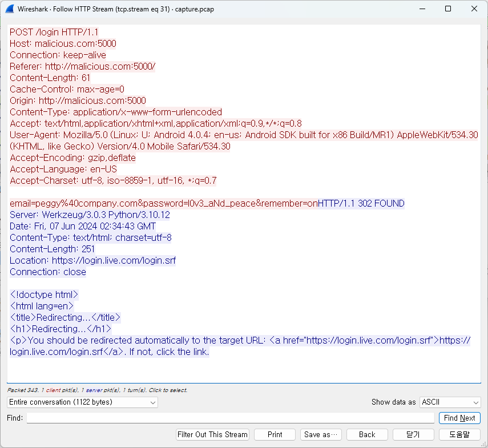
Task: Click 'Content-Type: application/x-www-form-urlencoded' line
Action: [116, 112]
